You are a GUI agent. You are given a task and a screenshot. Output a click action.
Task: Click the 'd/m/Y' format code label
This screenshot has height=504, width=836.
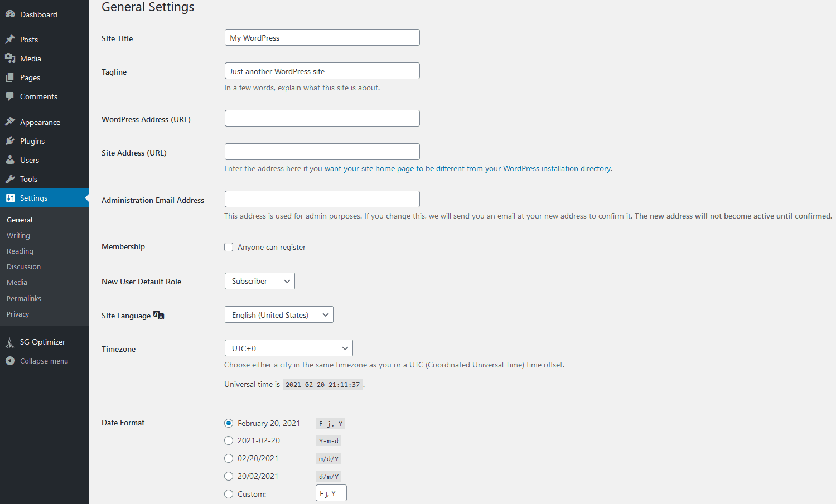328,476
